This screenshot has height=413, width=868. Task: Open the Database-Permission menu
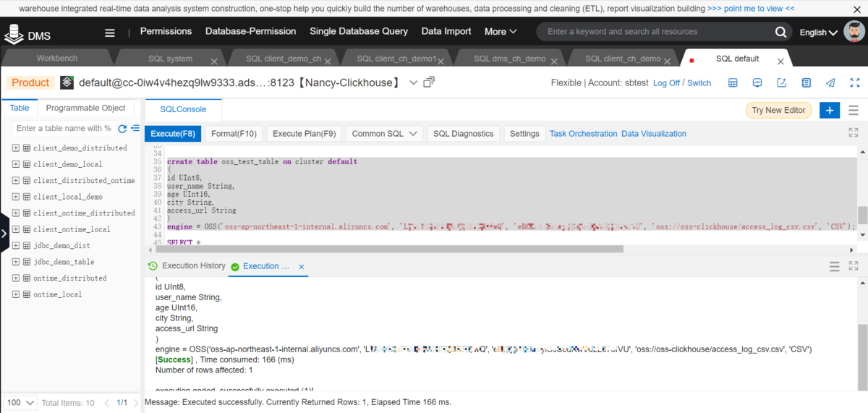251,32
